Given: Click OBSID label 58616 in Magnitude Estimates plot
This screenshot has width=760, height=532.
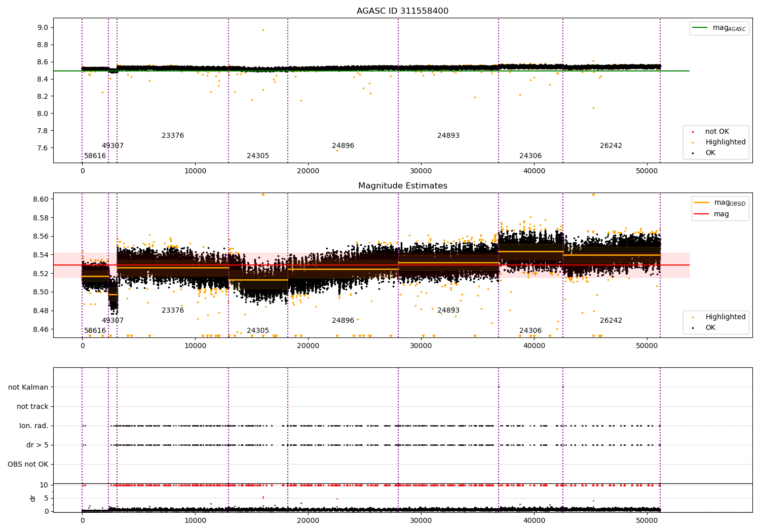Looking at the screenshot, I should 95,331.
